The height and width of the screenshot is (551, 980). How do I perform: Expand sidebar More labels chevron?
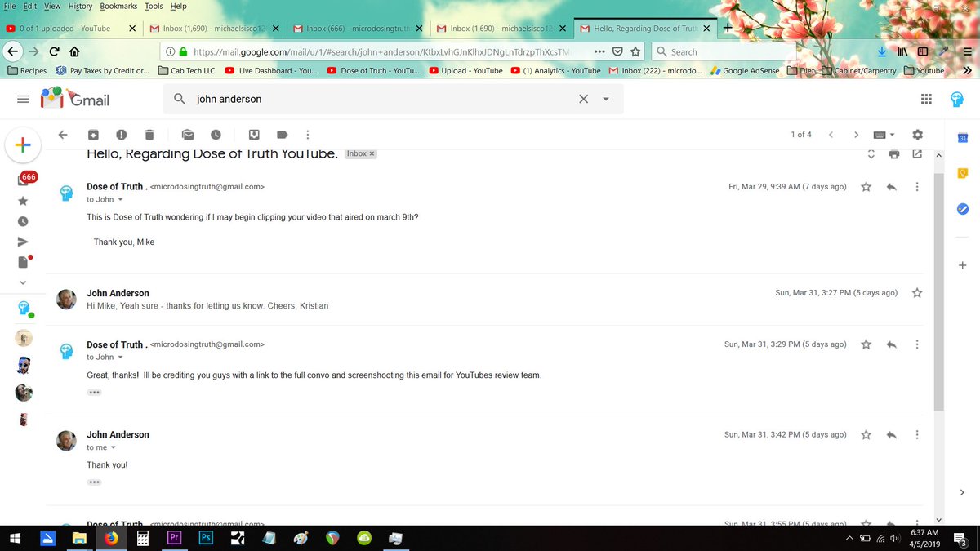pos(23,282)
